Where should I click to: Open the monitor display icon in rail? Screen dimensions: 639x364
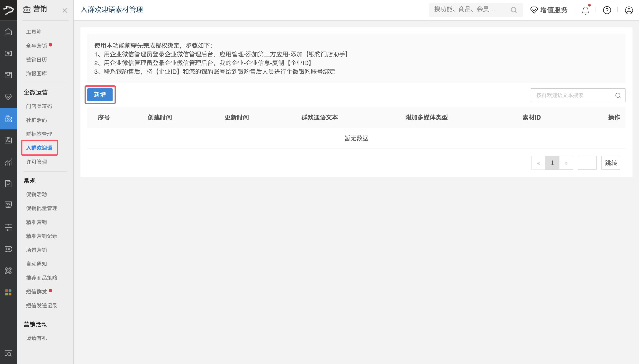point(8,205)
